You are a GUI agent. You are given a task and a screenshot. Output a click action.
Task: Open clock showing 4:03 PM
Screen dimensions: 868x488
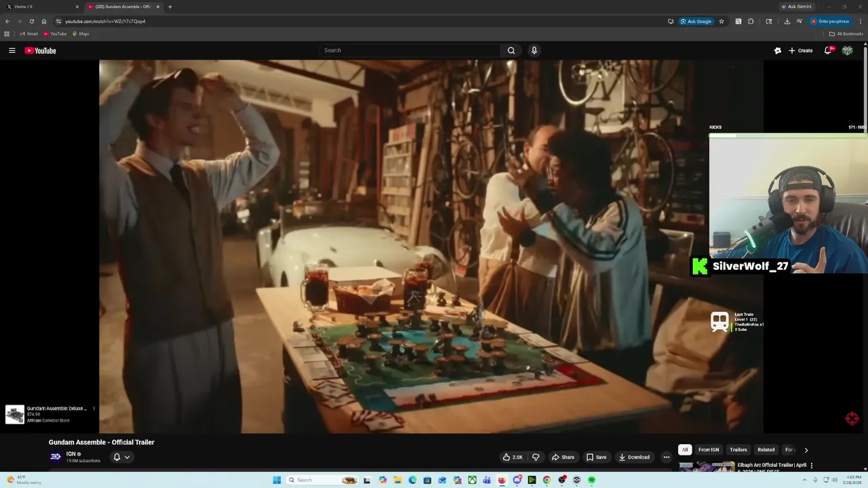coord(852,480)
